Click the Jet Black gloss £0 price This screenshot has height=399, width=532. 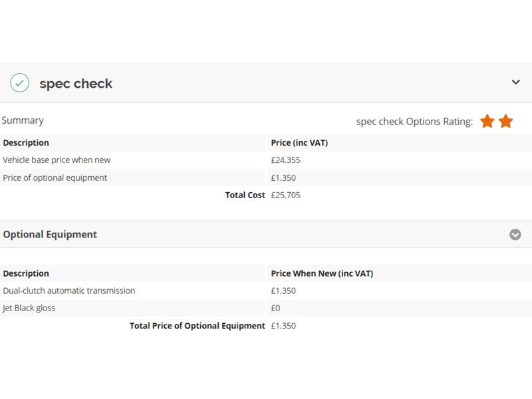point(275,308)
